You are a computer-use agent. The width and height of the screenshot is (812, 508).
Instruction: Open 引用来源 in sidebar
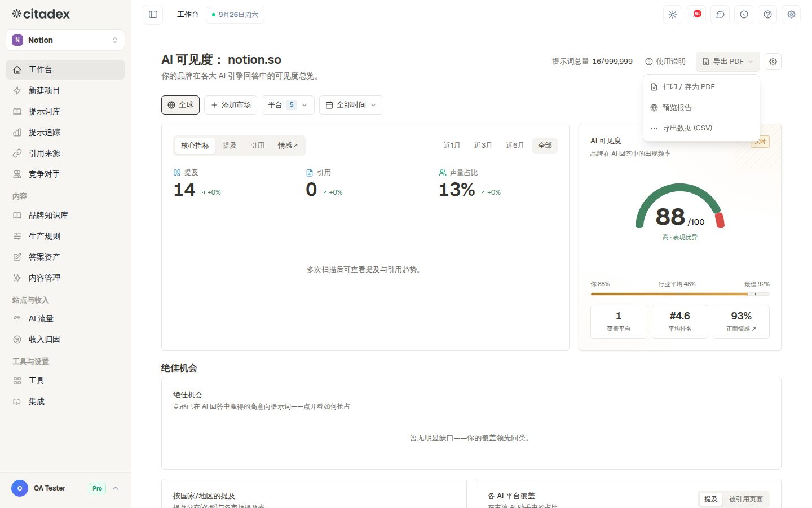click(65, 153)
